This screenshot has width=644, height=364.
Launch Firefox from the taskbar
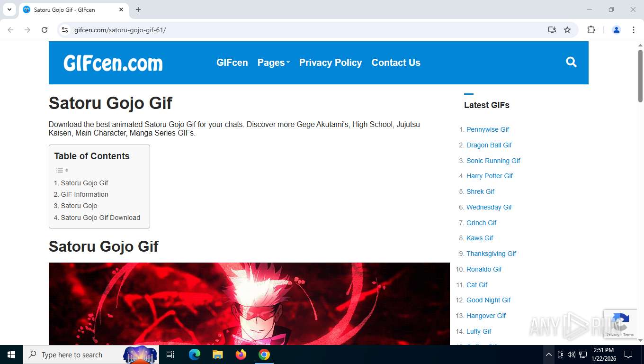click(241, 355)
